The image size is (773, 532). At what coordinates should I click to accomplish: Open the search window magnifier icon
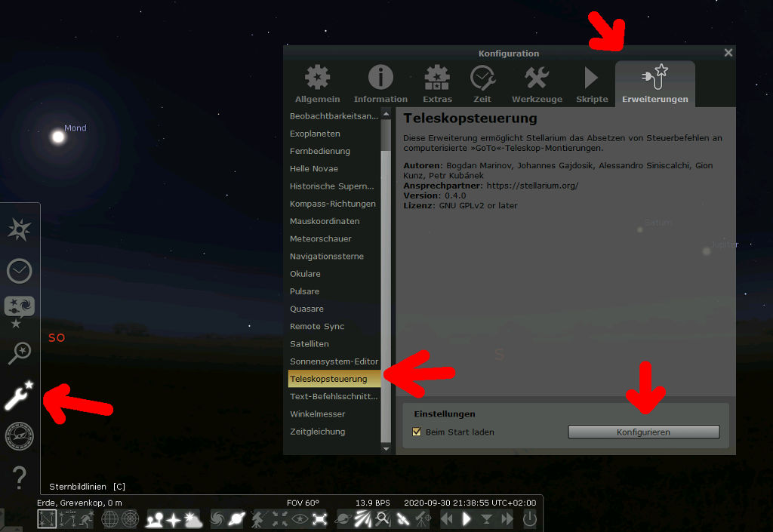point(20,352)
